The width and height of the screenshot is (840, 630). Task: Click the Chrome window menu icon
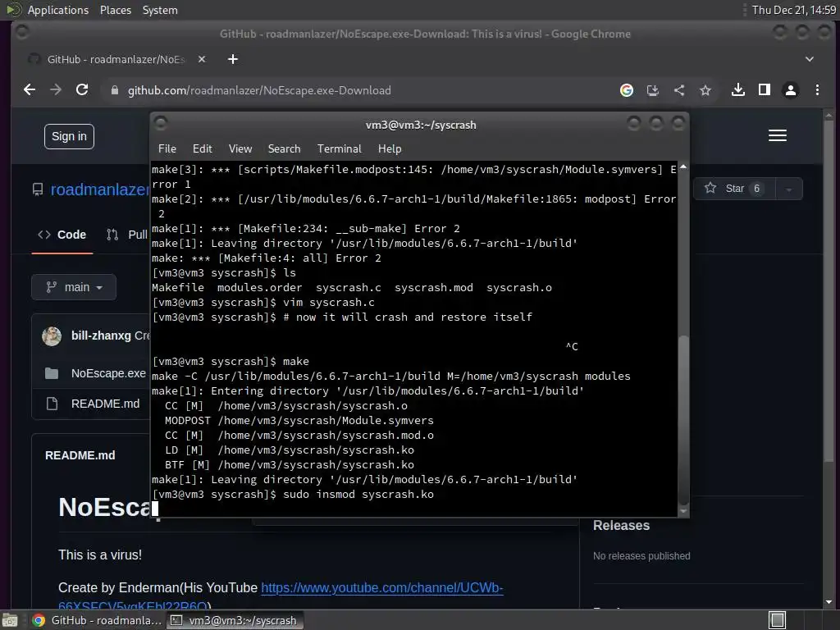coord(22,32)
